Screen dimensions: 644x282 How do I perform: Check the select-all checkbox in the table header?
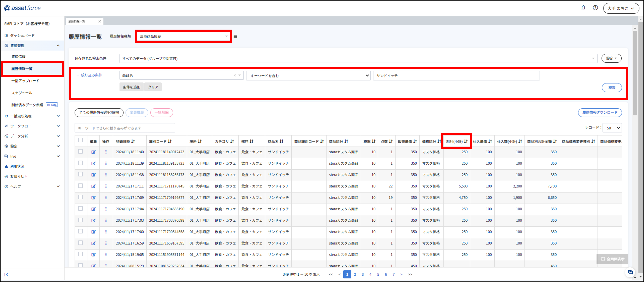point(81,140)
